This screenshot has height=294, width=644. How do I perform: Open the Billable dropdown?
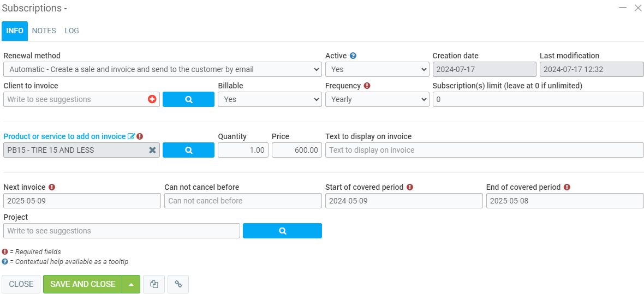click(x=269, y=99)
